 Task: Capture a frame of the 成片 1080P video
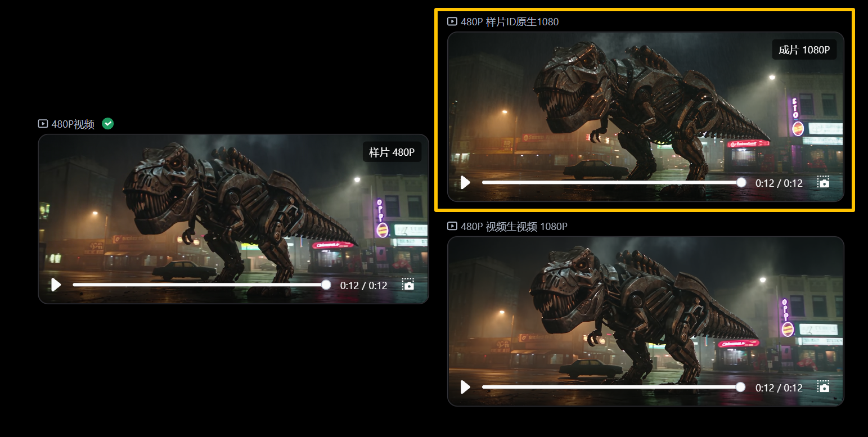click(x=824, y=183)
